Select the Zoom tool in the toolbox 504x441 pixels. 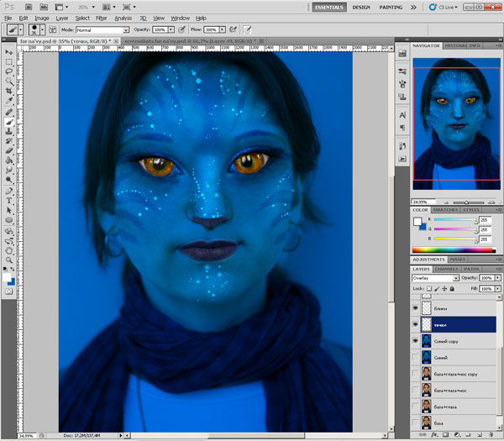(x=8, y=259)
